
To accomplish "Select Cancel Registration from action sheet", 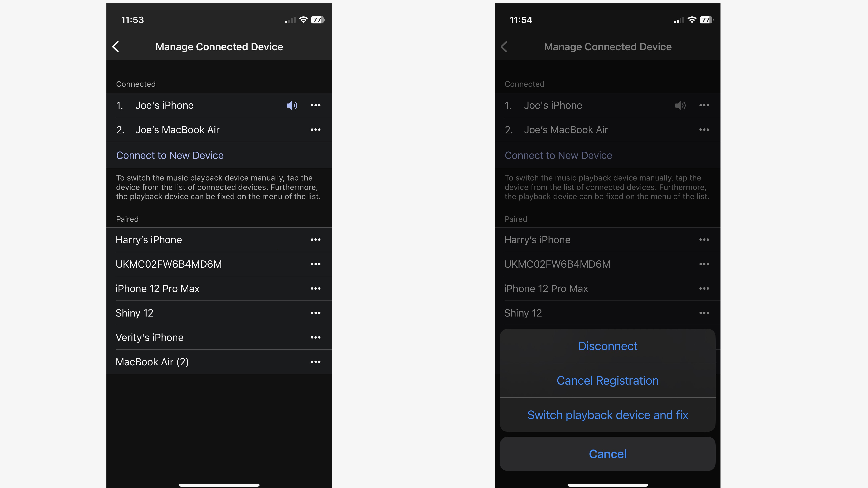I will point(607,380).
